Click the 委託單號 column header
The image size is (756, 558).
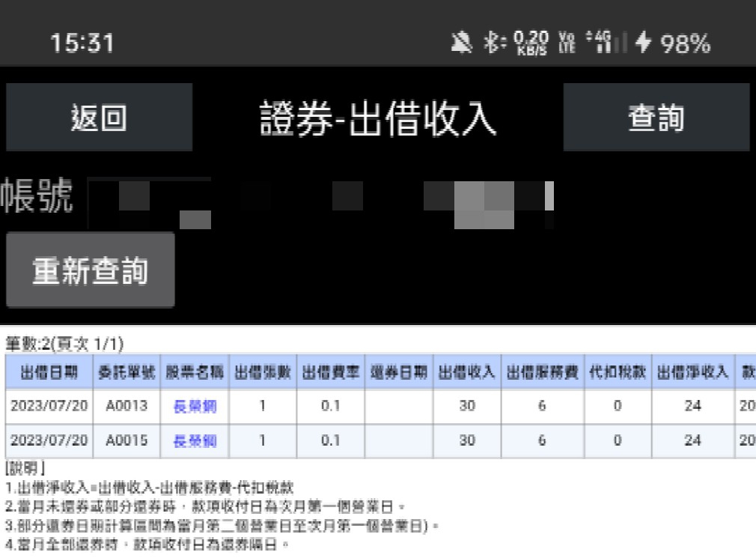[126, 373]
